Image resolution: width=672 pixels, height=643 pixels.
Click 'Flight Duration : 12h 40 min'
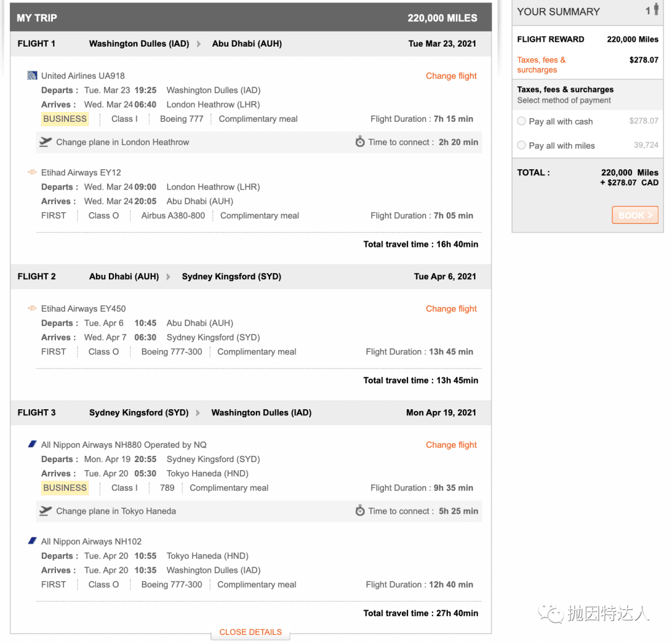[x=419, y=585]
